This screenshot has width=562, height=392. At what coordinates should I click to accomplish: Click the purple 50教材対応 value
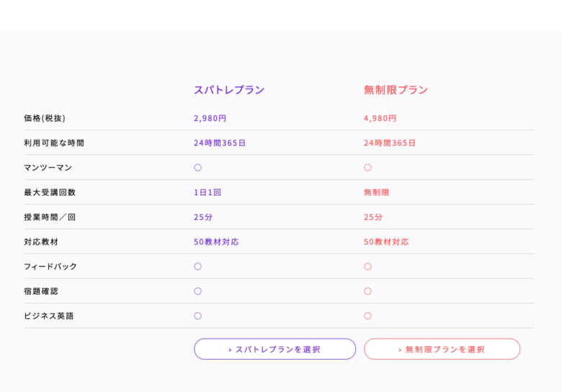pos(216,241)
